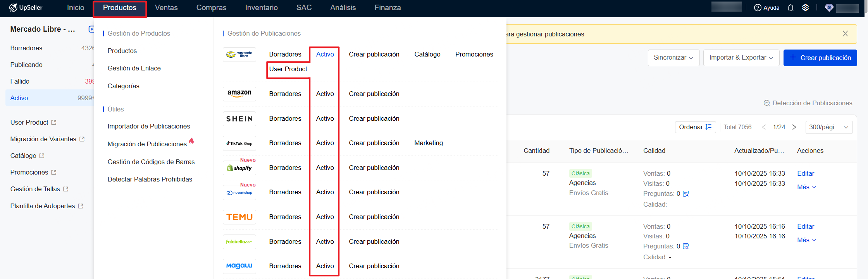Click the preguntas message icon in first row

click(685, 194)
